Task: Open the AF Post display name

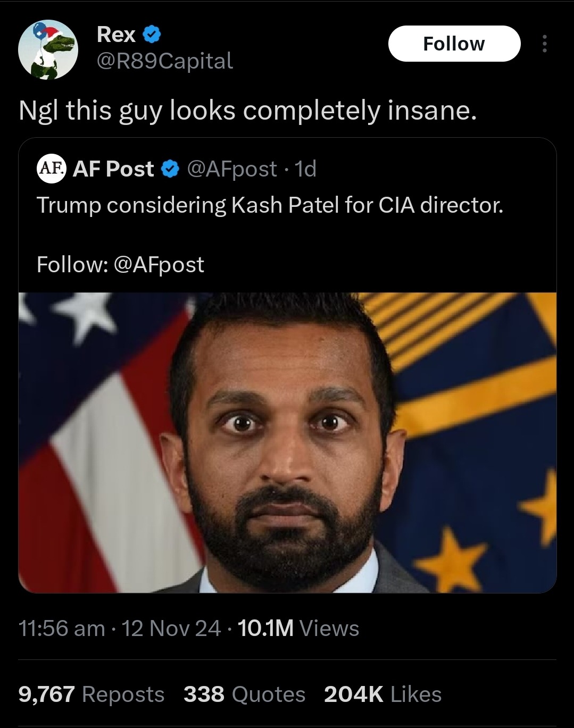Action: 113,169
